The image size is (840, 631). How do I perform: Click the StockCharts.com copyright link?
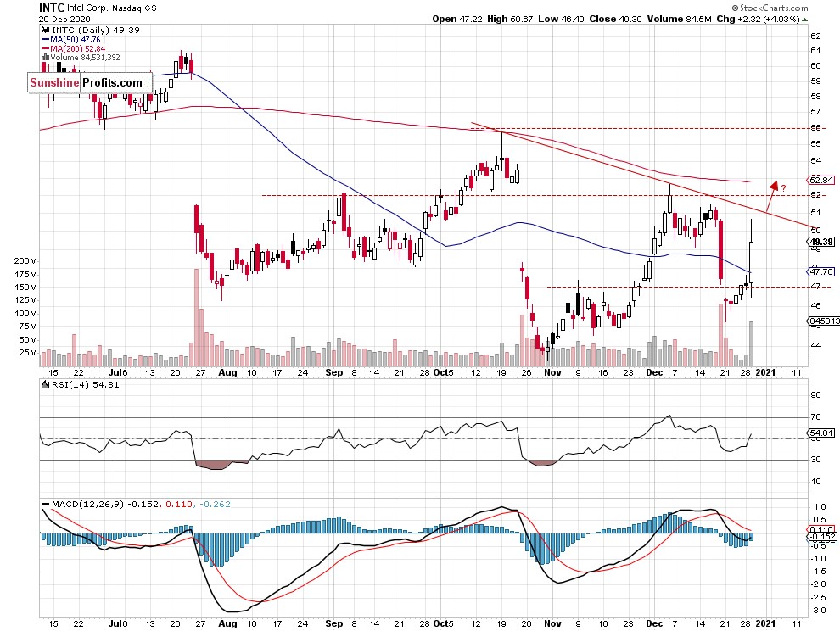770,8
